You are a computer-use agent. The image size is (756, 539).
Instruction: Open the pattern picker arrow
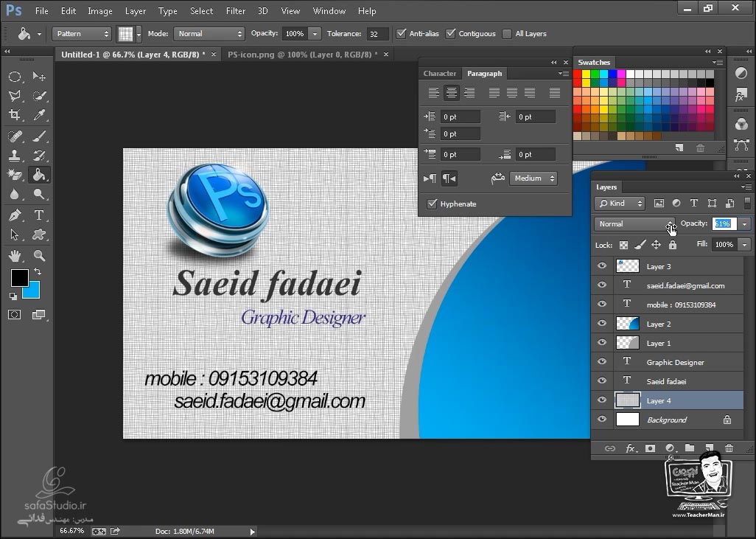(139, 34)
